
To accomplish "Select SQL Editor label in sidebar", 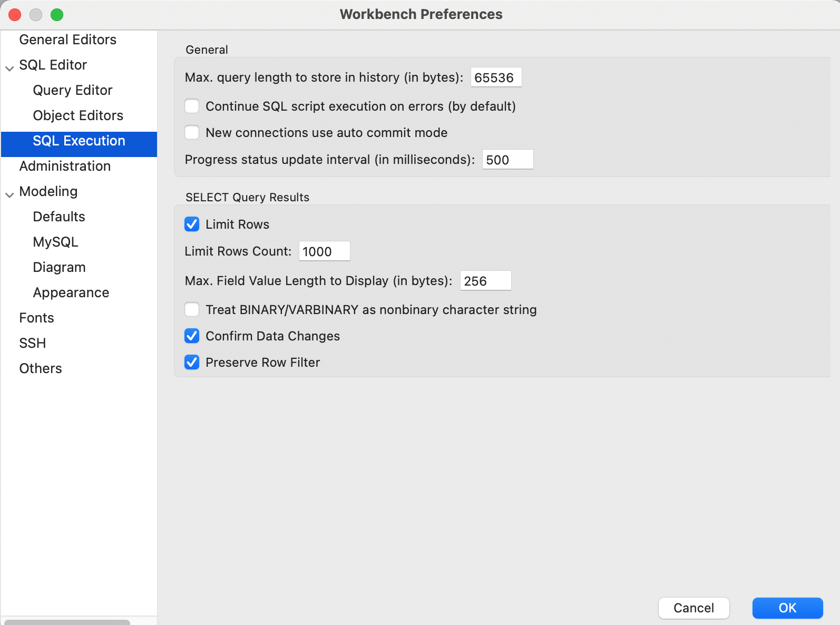I will 53,65.
